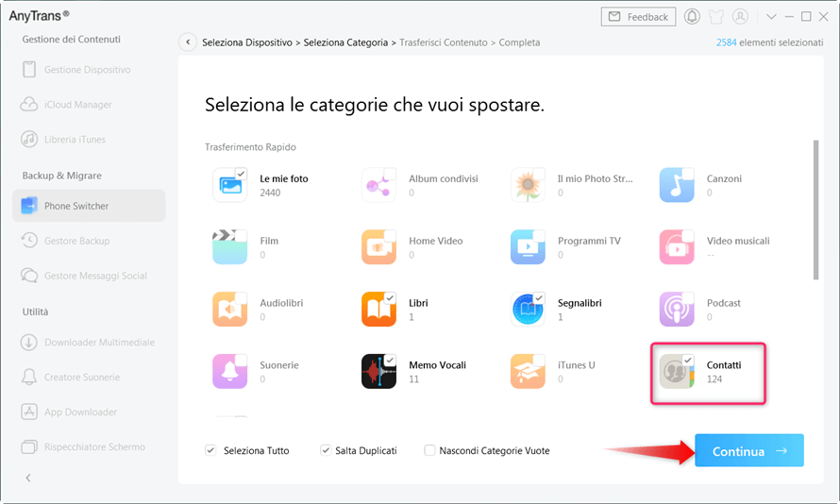Click the Rispecchiatore Schermo screen icon
This screenshot has height=504, width=840.
click(29, 446)
